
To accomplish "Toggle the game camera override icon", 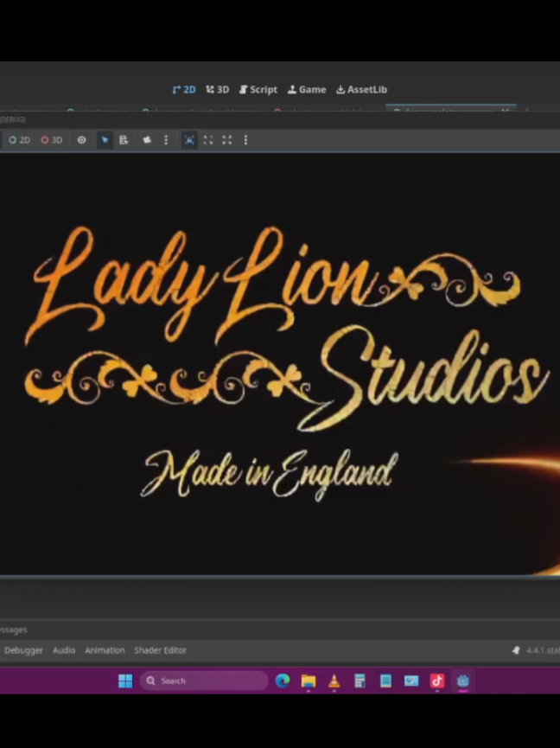I will (147, 140).
